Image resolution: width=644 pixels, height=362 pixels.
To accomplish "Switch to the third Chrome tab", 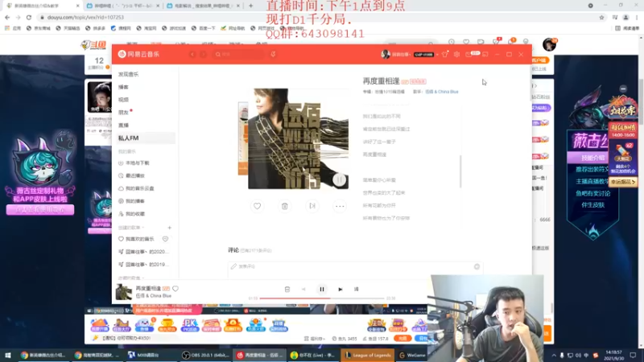I will pos(204,6).
